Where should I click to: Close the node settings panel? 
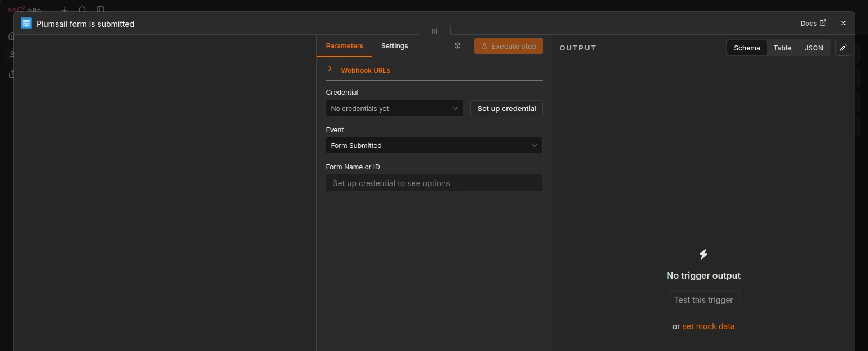click(843, 23)
